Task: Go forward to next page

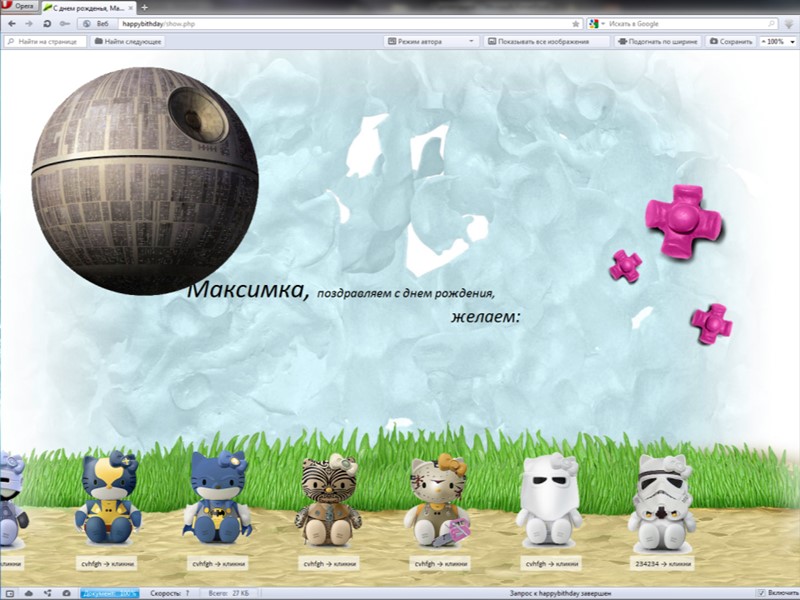Action: tap(29, 23)
